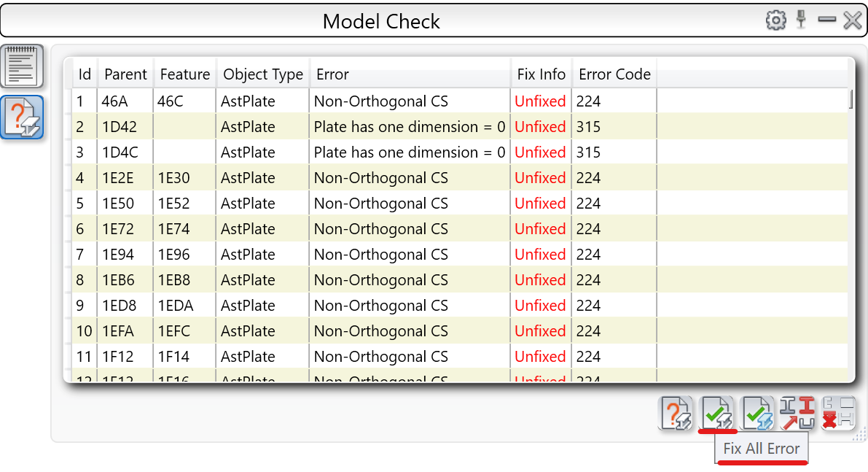Image resolution: width=868 pixels, height=472 pixels.
Task: Click the Fix Info column header
Action: point(541,74)
